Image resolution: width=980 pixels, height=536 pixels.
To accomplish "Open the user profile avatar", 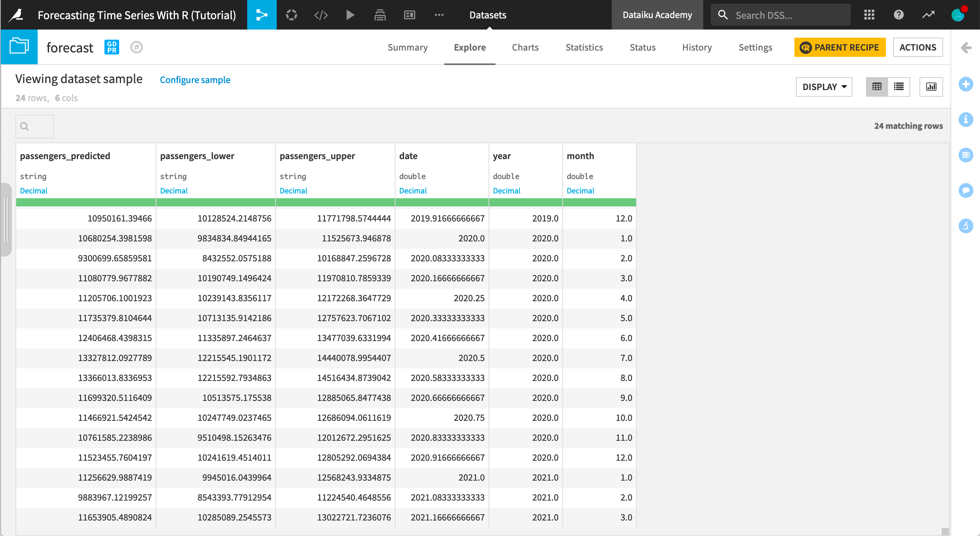I will (958, 15).
